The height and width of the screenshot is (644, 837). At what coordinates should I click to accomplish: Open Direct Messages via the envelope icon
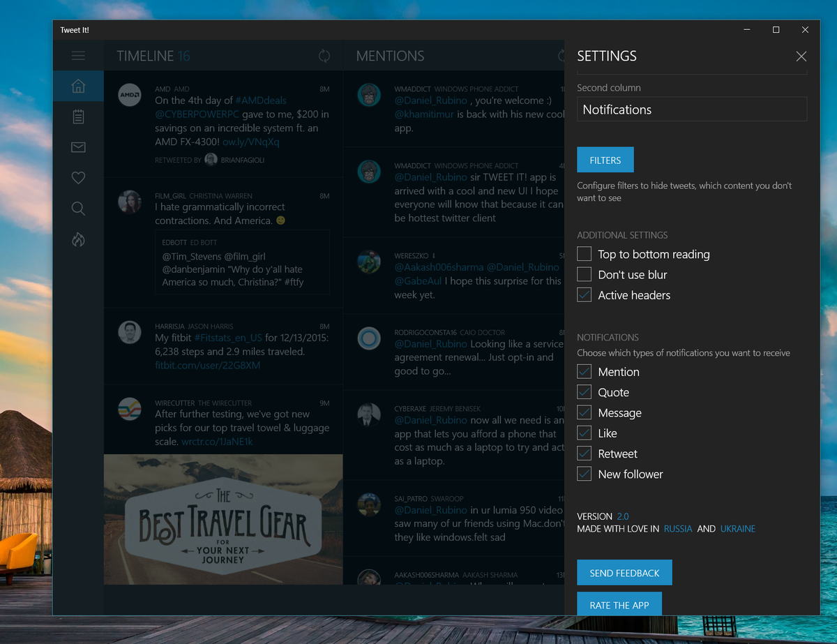(x=78, y=147)
